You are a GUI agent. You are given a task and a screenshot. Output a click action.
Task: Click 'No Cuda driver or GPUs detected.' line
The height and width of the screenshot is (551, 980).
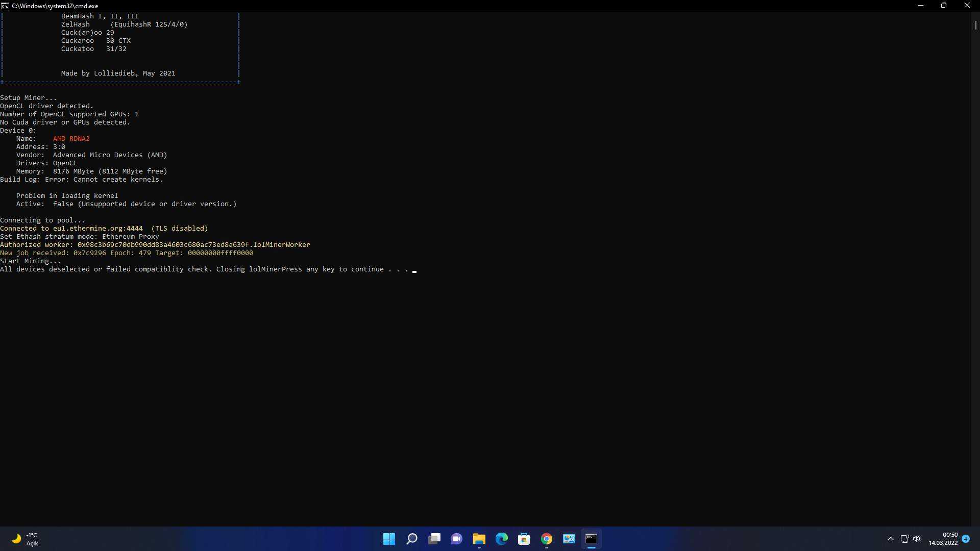pyautogui.click(x=65, y=122)
